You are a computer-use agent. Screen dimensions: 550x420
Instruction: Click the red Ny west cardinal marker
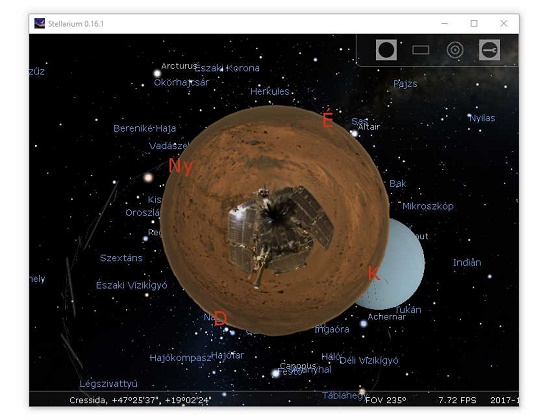[x=181, y=166]
